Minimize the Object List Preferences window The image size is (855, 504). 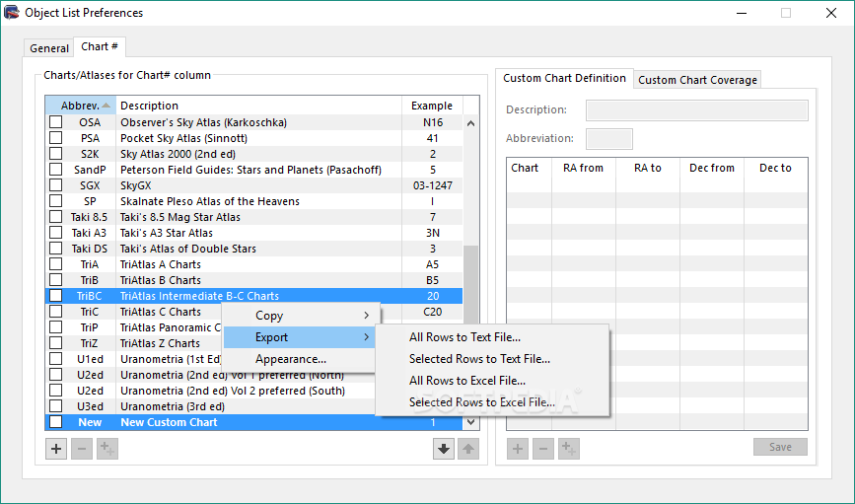point(742,13)
